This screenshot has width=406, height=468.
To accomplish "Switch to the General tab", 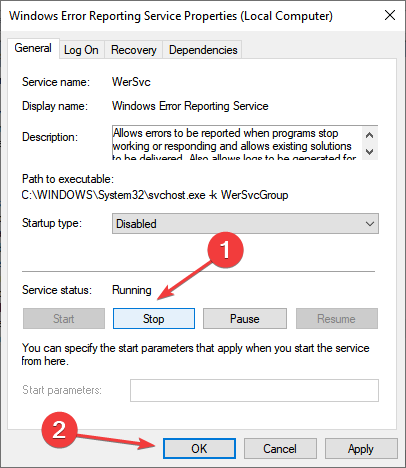I will 33,48.
